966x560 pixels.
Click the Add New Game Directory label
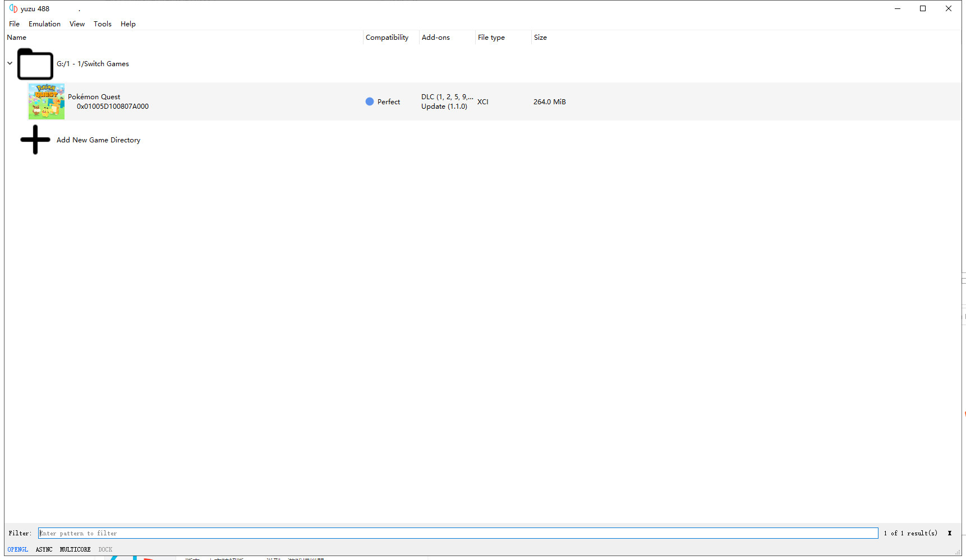(x=98, y=140)
